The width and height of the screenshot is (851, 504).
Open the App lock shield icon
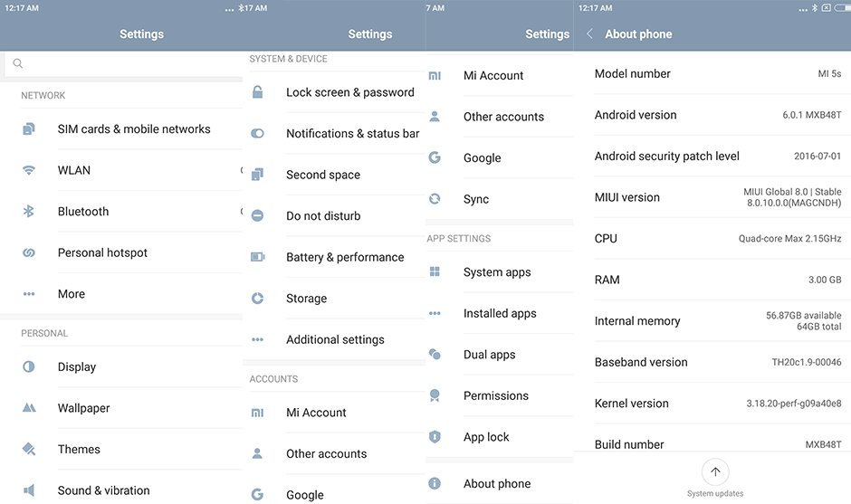pos(435,437)
